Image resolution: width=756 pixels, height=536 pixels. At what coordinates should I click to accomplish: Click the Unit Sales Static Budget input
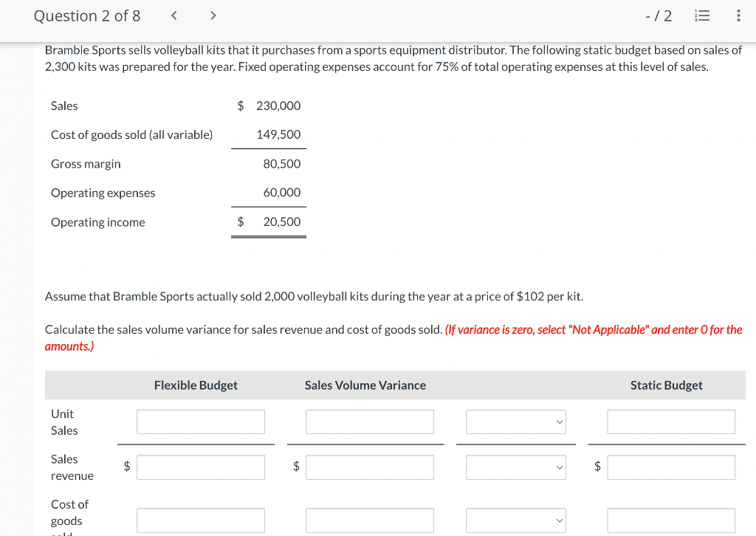(x=671, y=422)
